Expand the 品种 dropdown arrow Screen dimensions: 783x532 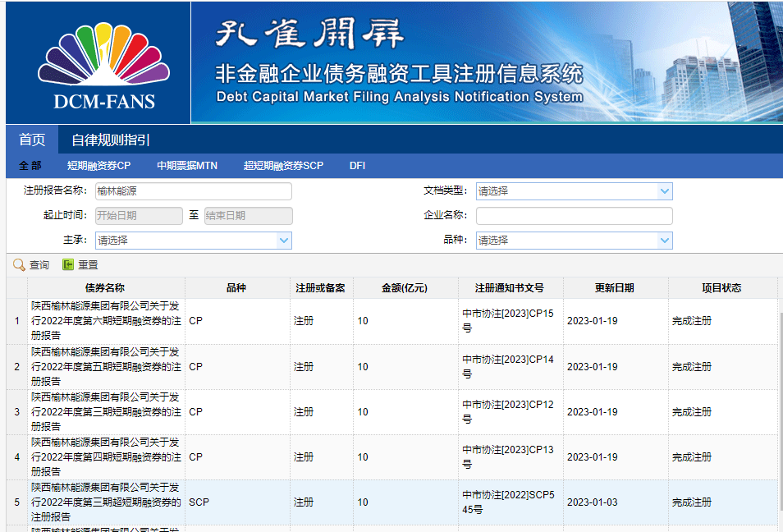664,241
